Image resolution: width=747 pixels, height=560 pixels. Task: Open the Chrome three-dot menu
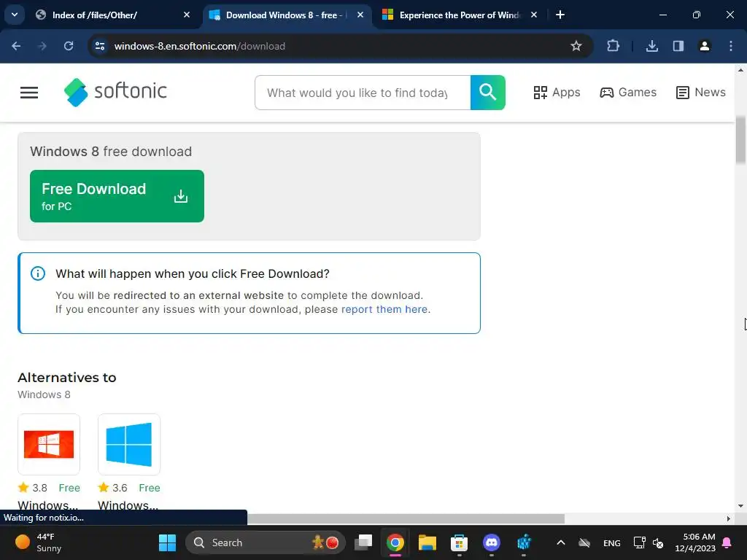coord(730,46)
